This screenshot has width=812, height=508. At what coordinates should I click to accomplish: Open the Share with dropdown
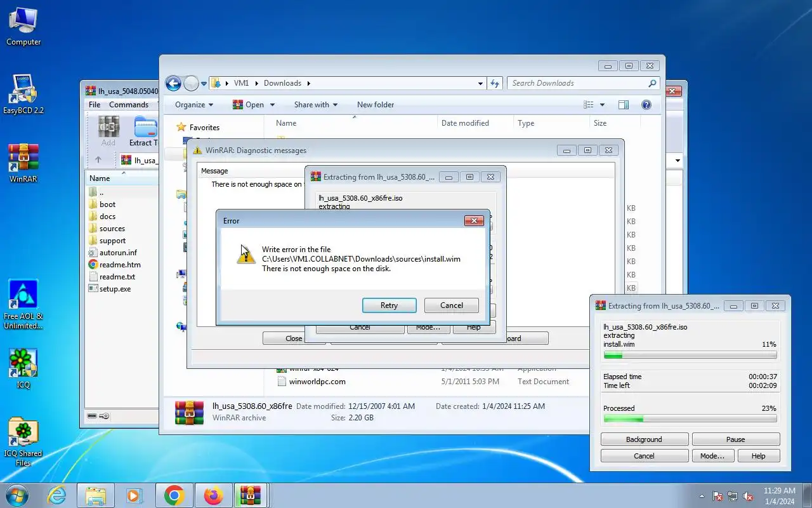pos(316,105)
